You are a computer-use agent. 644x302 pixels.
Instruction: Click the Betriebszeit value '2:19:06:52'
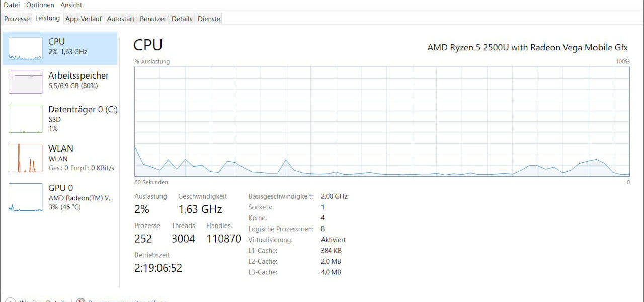[x=158, y=268]
